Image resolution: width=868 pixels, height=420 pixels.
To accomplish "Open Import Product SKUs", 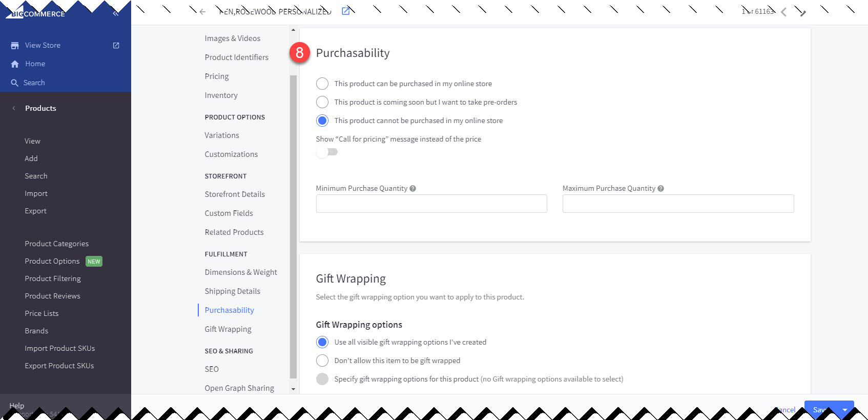I will click(60, 348).
